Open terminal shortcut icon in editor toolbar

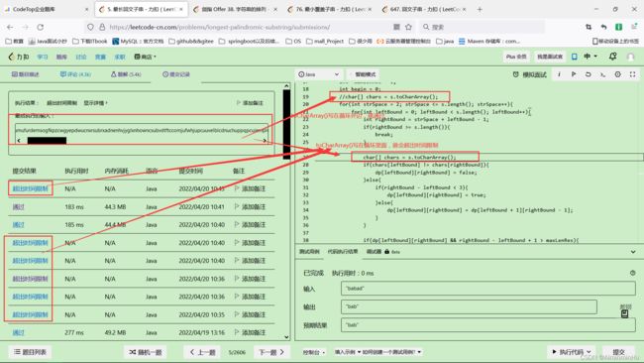[602, 74]
